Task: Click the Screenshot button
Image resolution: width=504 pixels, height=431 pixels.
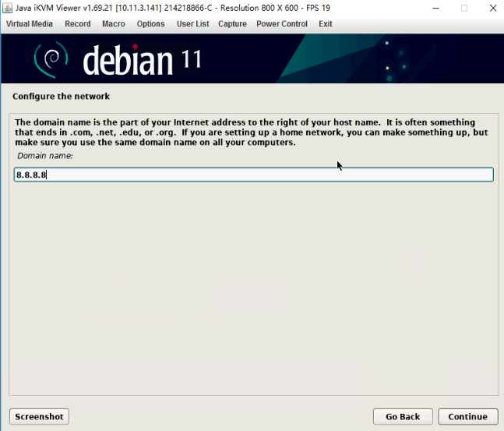Action: pos(39,416)
